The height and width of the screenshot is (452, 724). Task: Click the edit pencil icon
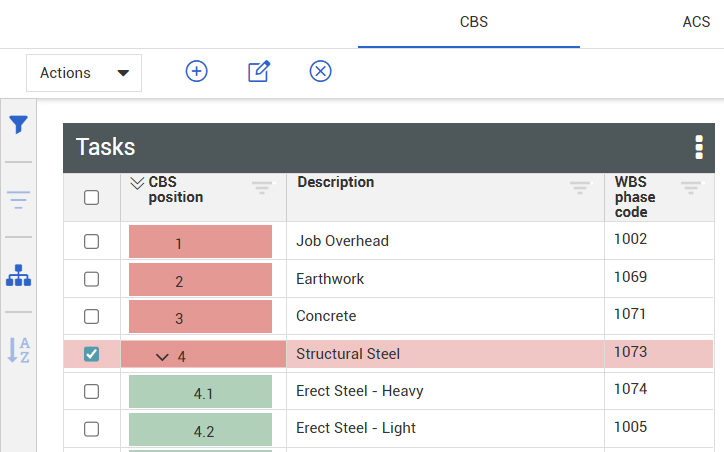click(259, 71)
